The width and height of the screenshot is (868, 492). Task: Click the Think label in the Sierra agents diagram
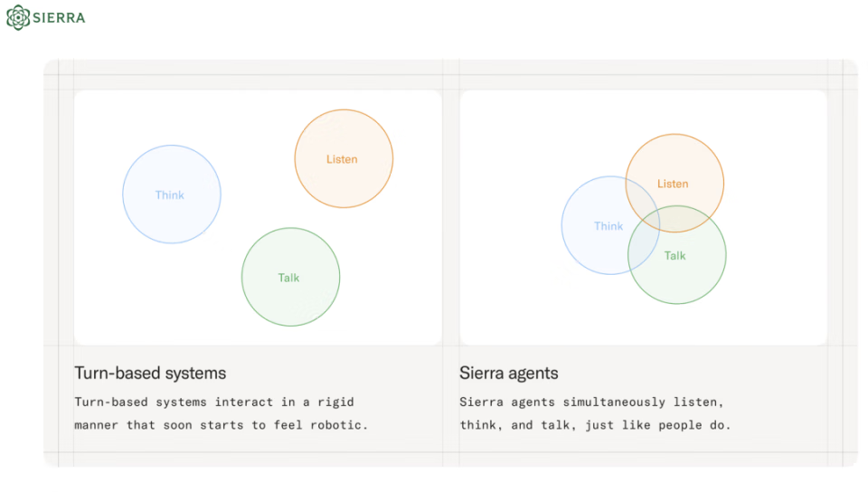coord(609,226)
